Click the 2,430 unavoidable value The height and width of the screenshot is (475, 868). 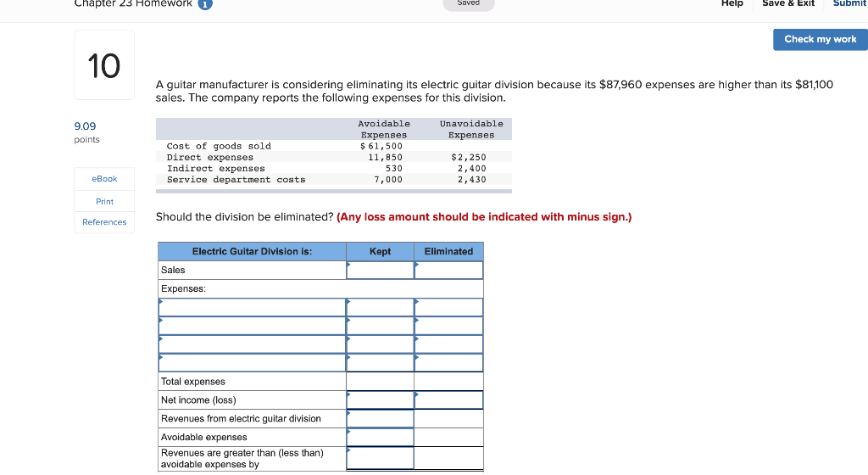[x=471, y=179]
